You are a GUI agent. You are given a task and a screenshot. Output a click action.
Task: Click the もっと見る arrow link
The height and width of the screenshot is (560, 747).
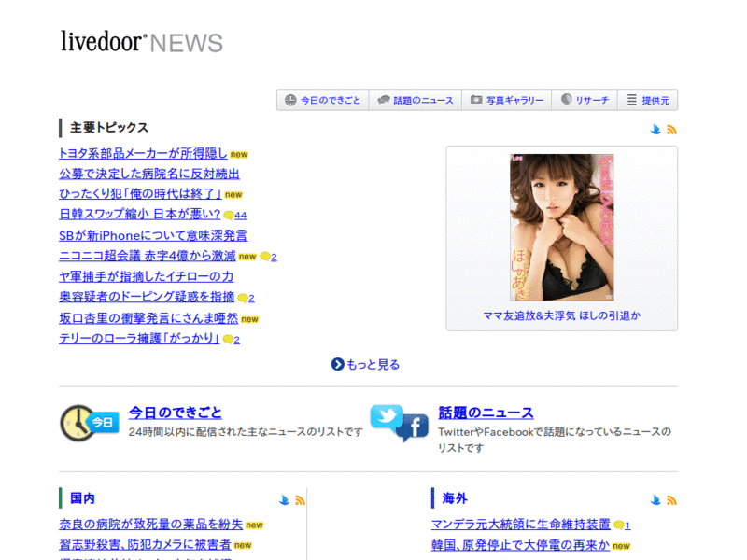coord(365,364)
